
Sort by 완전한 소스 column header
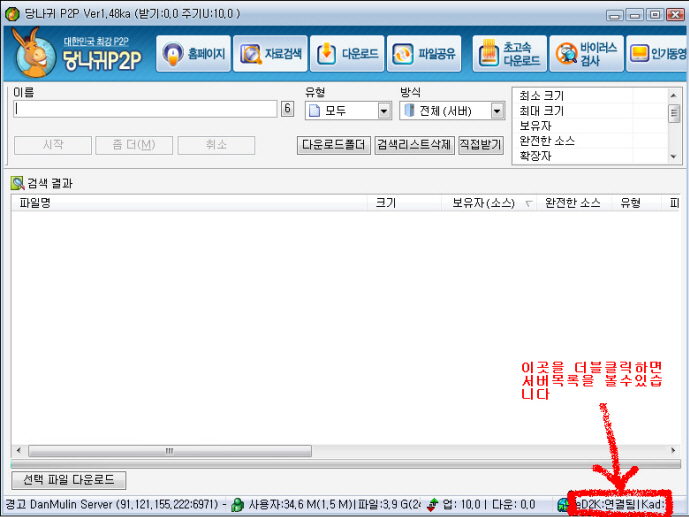(x=573, y=203)
